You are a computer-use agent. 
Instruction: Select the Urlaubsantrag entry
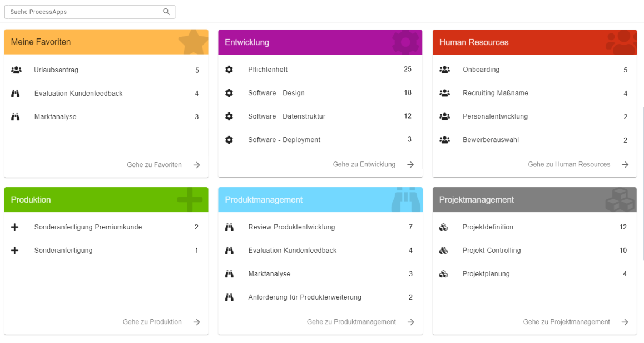coord(56,70)
